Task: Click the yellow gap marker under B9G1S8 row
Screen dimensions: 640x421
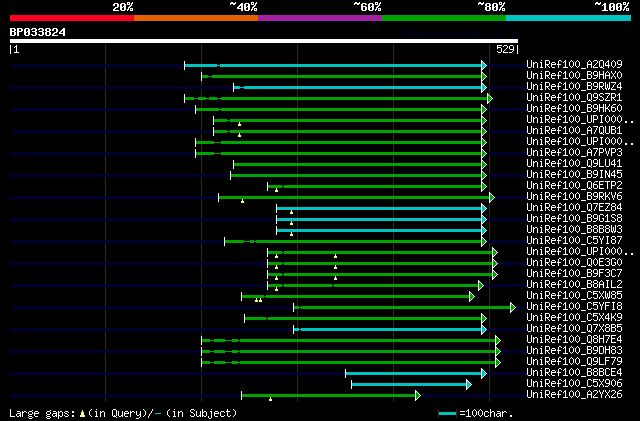Action: 291,223
